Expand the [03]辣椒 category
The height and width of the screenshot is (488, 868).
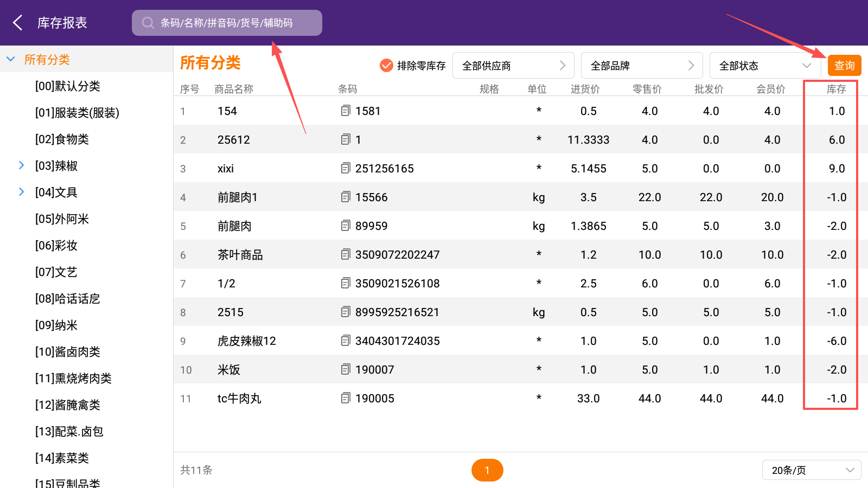tap(22, 165)
